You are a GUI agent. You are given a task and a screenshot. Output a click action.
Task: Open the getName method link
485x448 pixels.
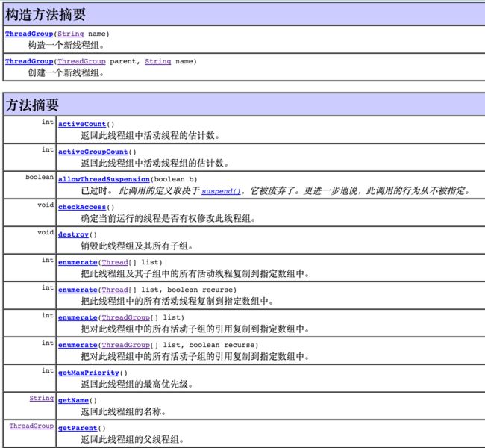73,400
